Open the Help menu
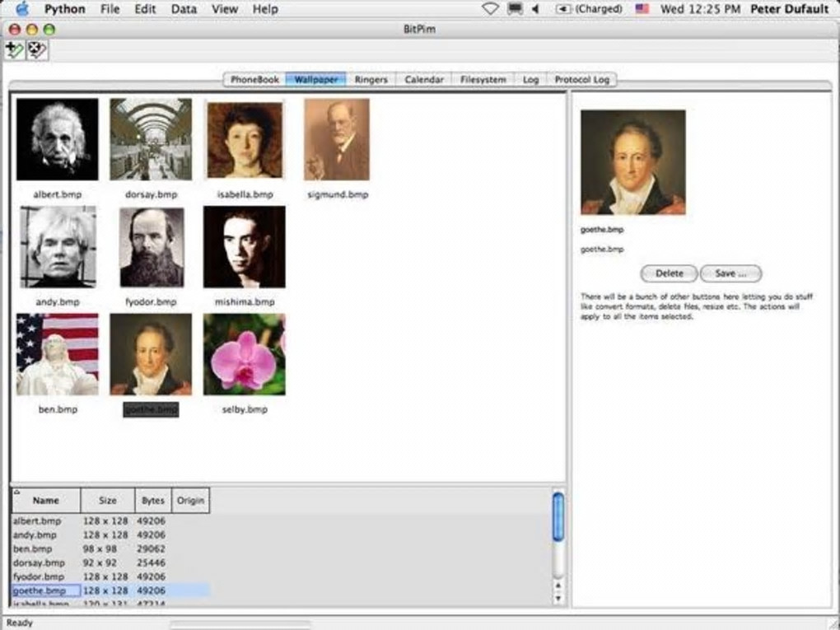Viewport: 840px width, 630px height. [265, 8]
